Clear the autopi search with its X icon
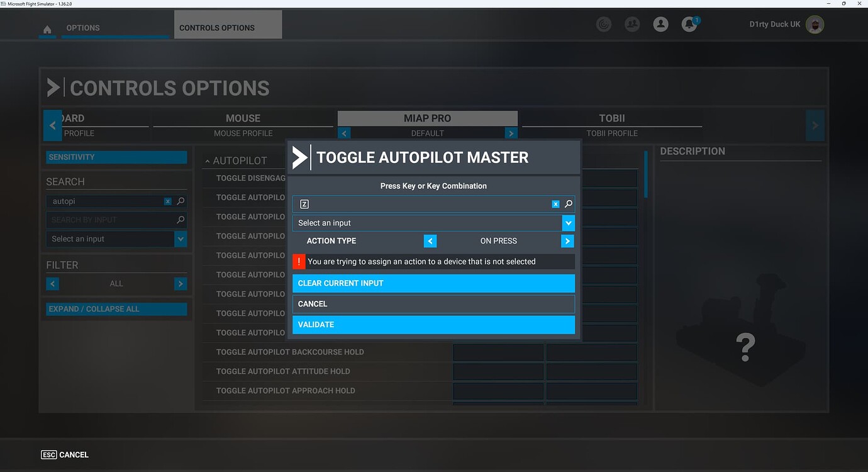Screen dimensions: 868x472 167,201
